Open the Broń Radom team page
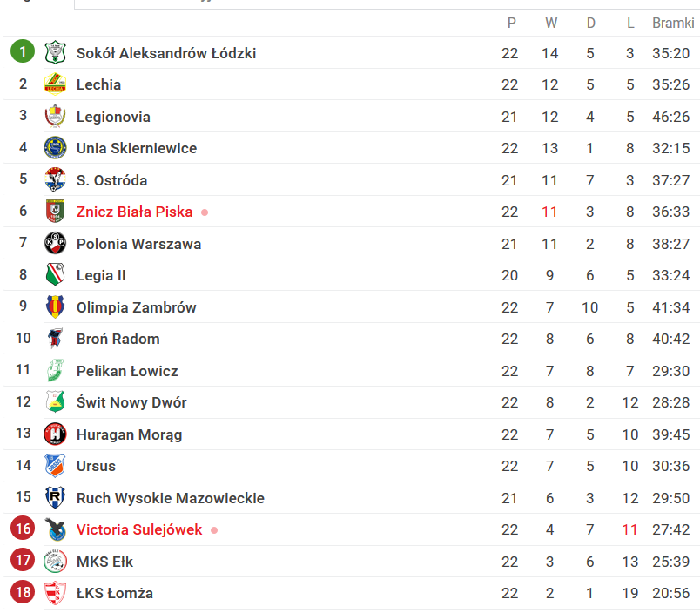The height and width of the screenshot is (613, 700). 118,339
